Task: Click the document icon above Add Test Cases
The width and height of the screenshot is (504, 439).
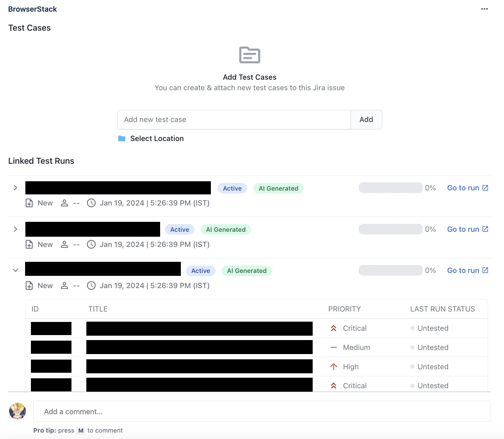Action: click(249, 55)
